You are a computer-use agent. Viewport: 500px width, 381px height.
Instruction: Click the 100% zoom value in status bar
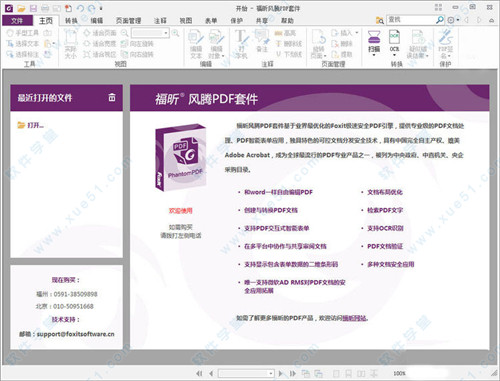pos(399,373)
